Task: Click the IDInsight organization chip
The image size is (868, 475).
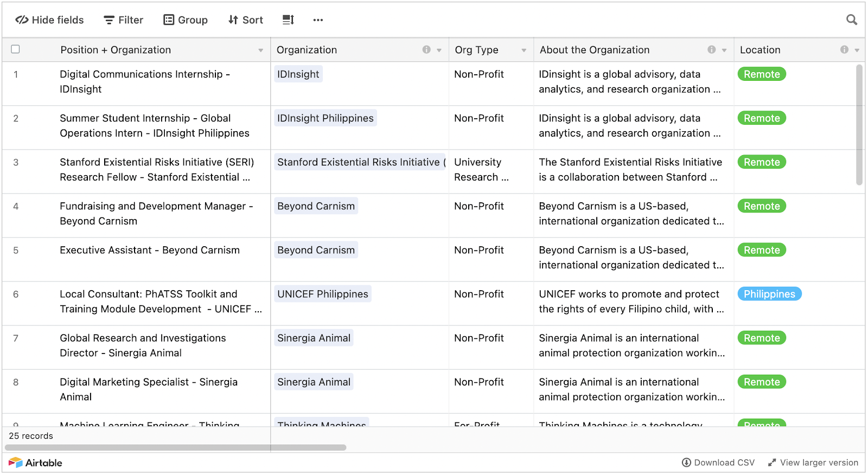Action: (298, 74)
